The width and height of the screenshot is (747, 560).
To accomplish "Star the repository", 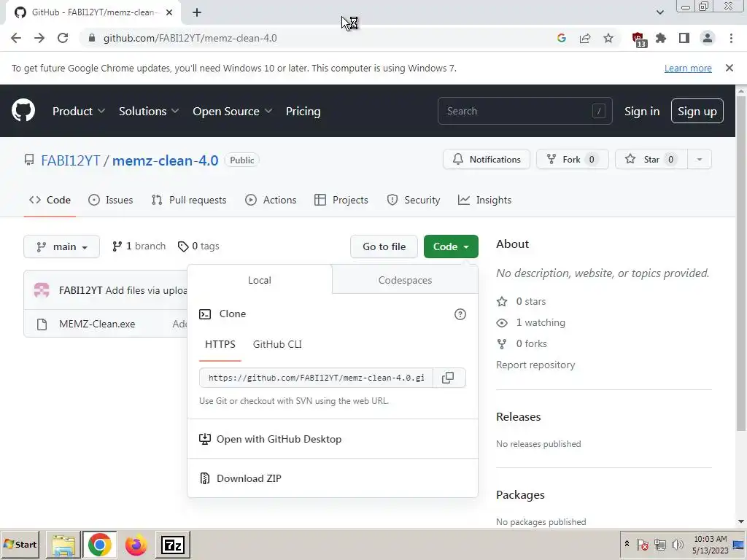I will click(x=651, y=160).
